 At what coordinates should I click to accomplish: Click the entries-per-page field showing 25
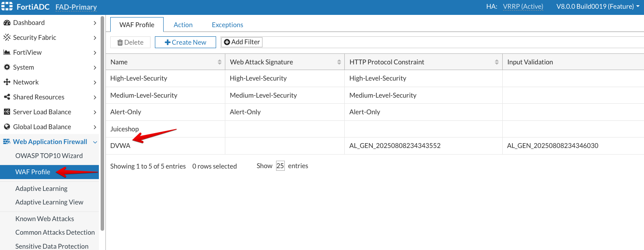click(280, 166)
